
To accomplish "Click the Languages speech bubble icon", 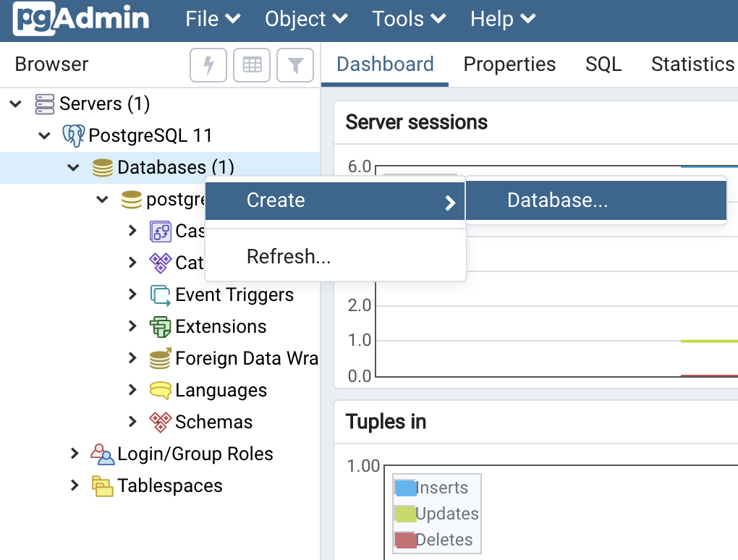I will [160, 390].
